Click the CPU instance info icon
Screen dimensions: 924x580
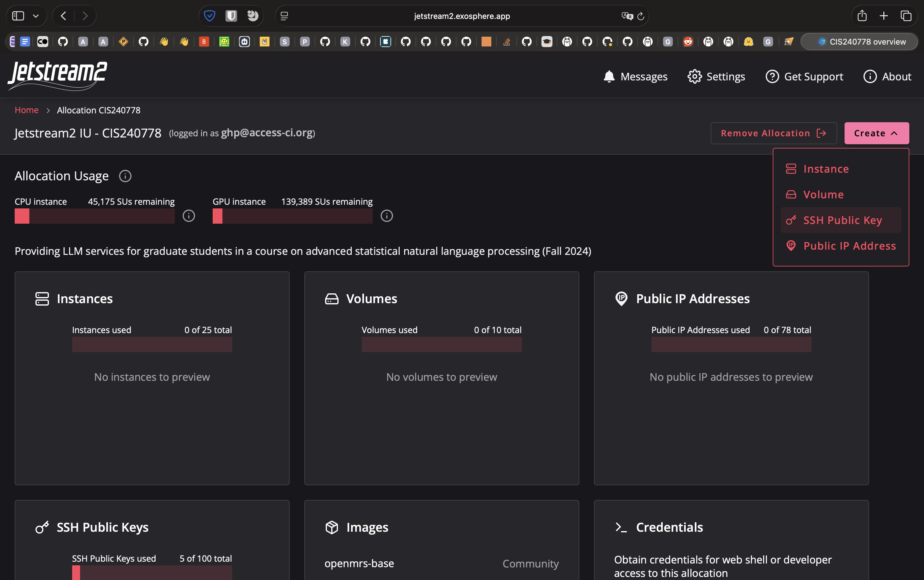click(x=189, y=216)
